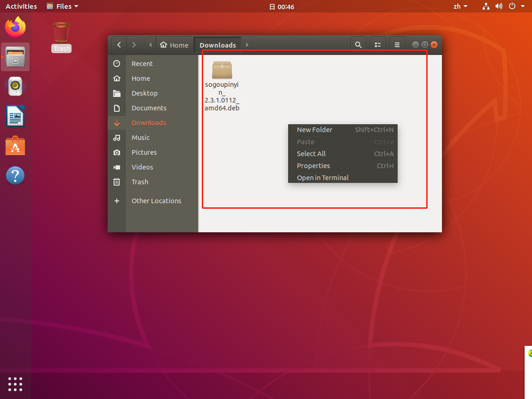Select the Downloads label in sidebar
The height and width of the screenshot is (399, 532).
point(149,123)
